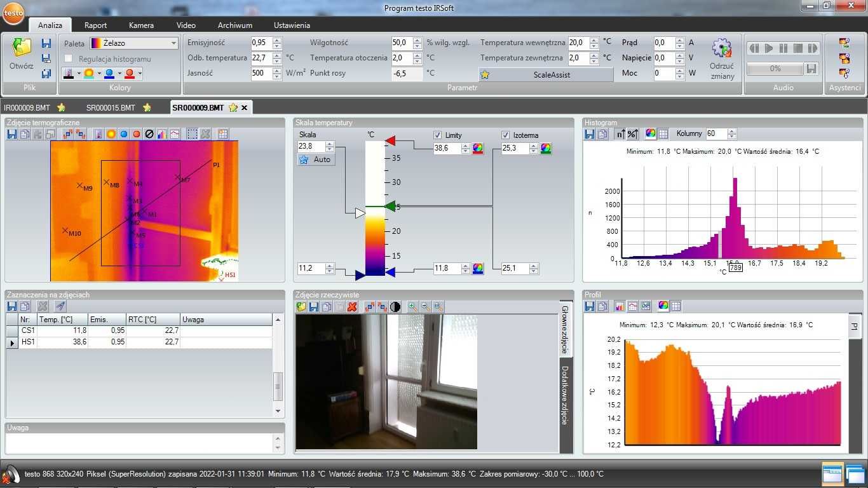Close the SR000009.BMT tab
The width and height of the screenshot is (868, 488).
point(244,108)
